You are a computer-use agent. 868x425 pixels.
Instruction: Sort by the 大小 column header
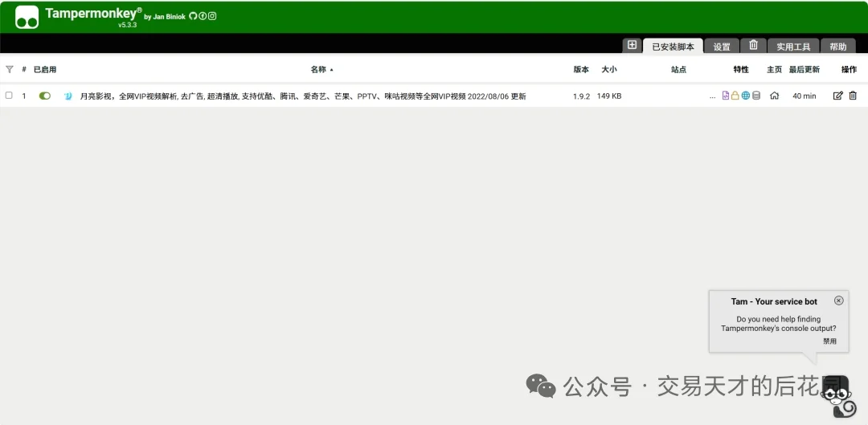[x=609, y=69]
